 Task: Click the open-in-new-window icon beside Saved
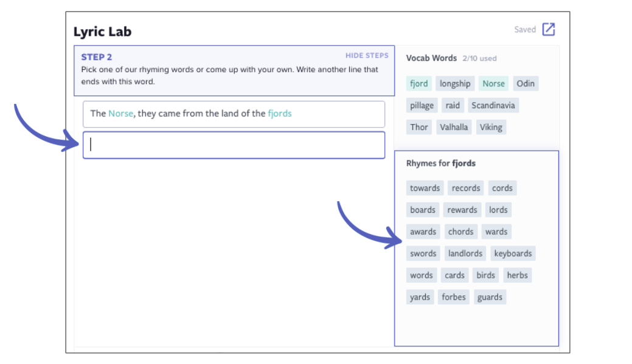click(x=549, y=29)
